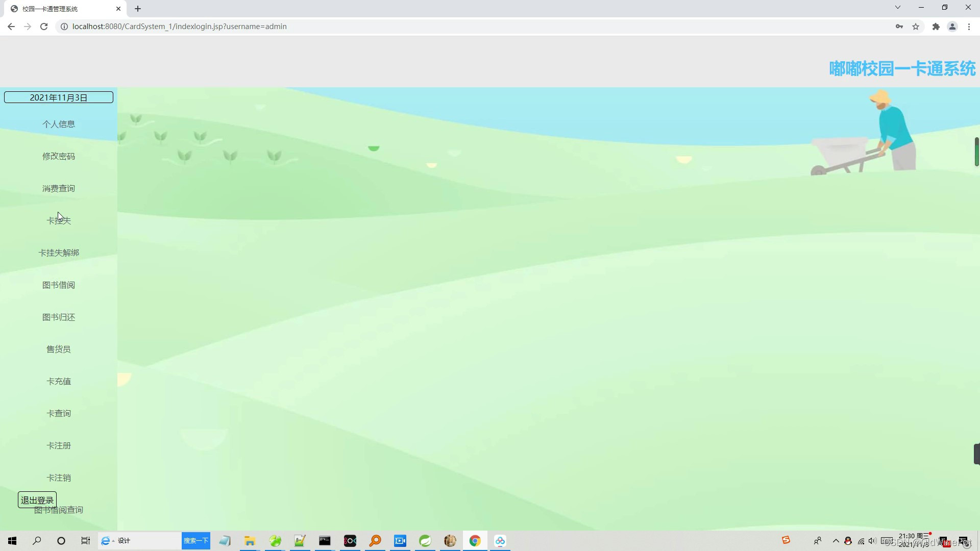Click the bookmark star icon
The image size is (980, 551).
tap(916, 27)
